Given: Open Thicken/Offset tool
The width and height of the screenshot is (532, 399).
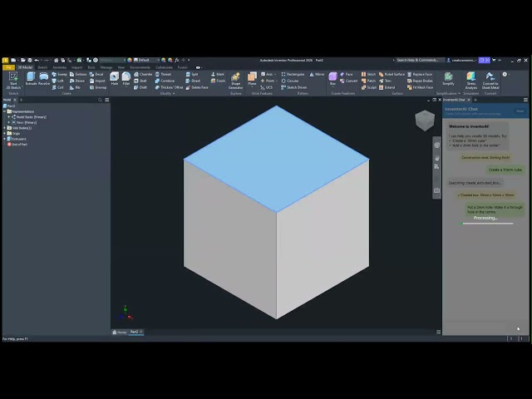Looking at the screenshot, I should click(x=169, y=87).
